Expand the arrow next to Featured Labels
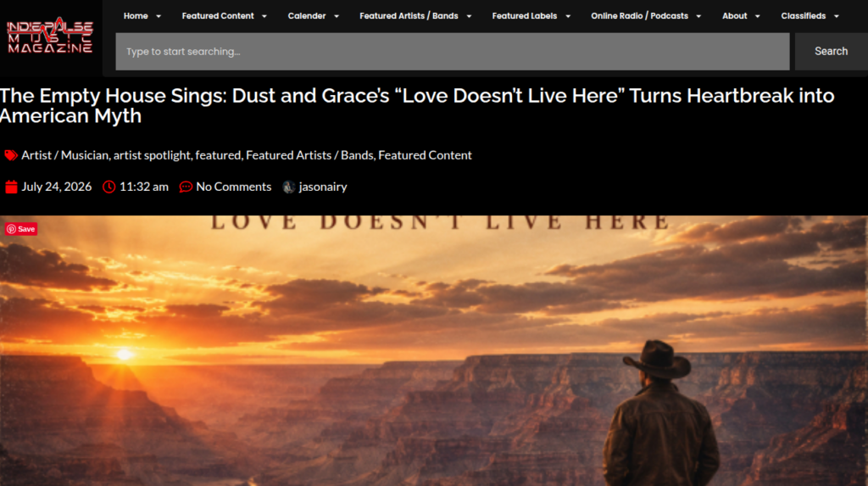 [567, 17]
